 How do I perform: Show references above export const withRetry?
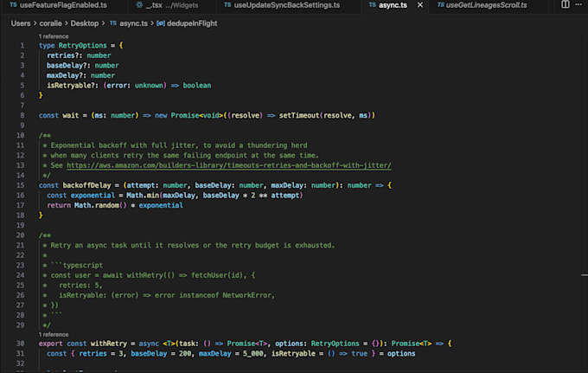pyautogui.click(x=54, y=334)
